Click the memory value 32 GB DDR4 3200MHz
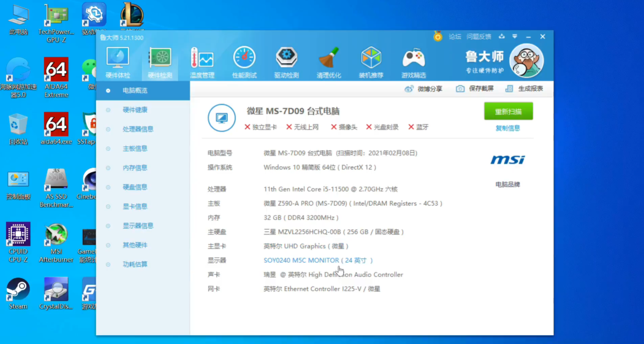This screenshot has height=344, width=644. coord(301,218)
